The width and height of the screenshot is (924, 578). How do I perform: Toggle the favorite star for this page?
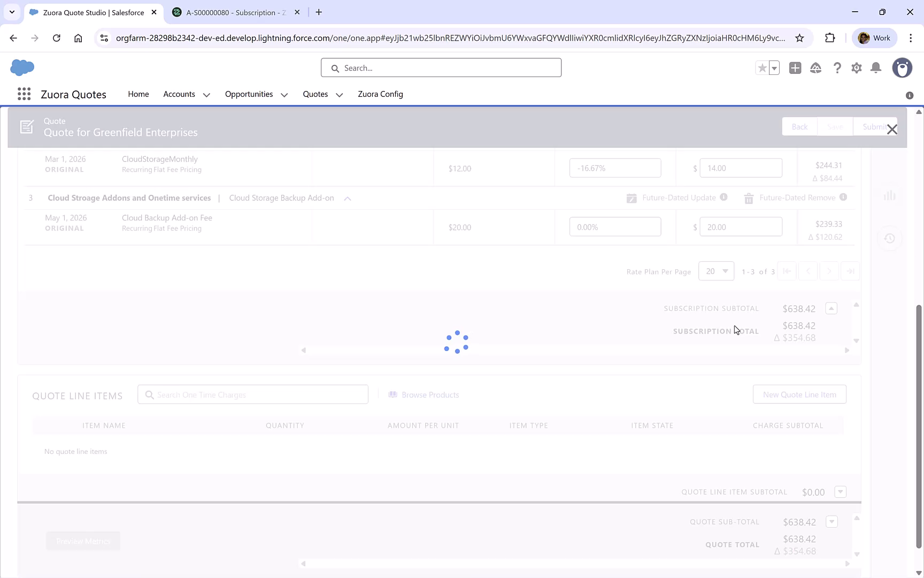tap(762, 68)
